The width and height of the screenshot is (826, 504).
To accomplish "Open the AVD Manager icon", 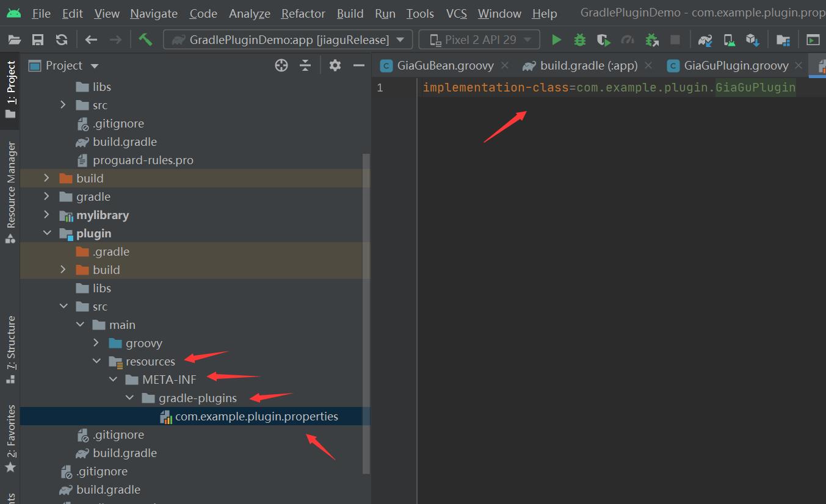I will (730, 40).
